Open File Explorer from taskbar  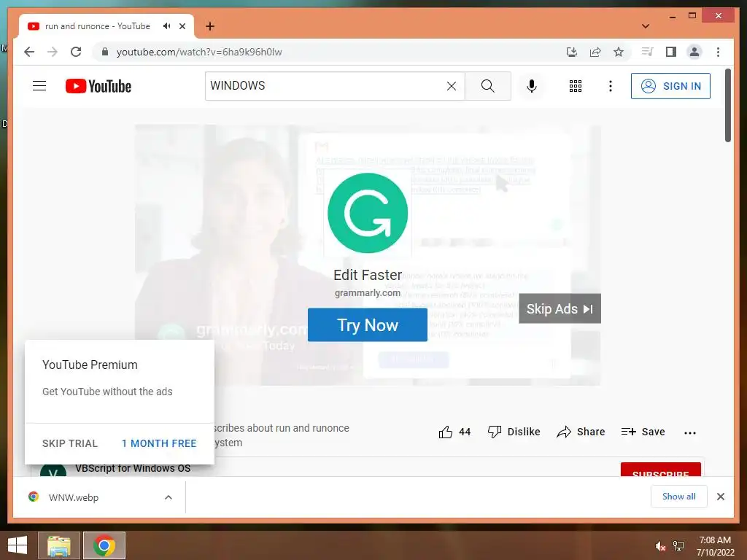[59, 545]
